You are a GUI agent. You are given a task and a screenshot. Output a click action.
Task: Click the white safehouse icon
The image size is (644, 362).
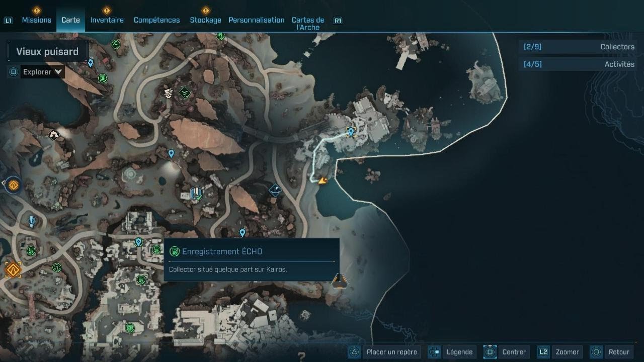[54, 134]
